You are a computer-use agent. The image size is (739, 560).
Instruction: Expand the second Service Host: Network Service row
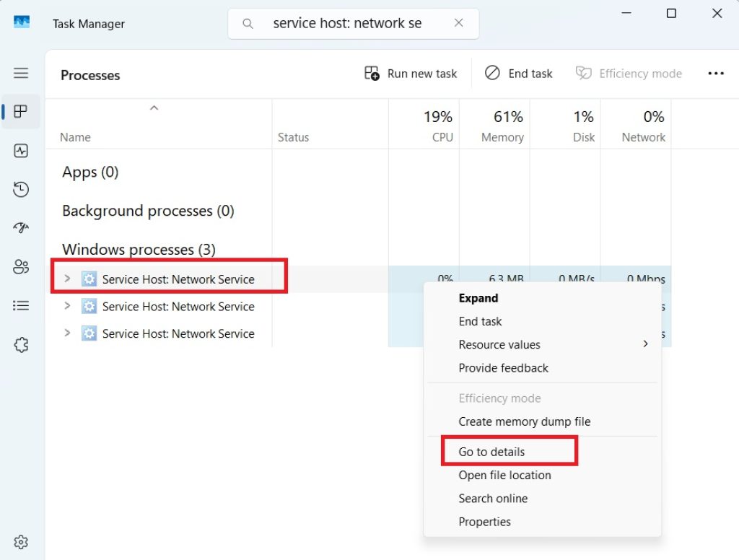[67, 306]
